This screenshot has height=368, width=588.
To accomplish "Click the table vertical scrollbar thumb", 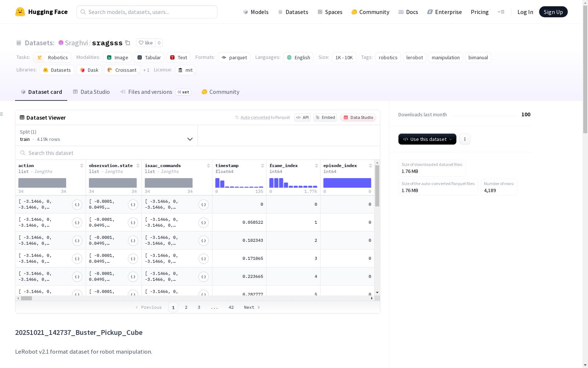I will pos(377,185).
